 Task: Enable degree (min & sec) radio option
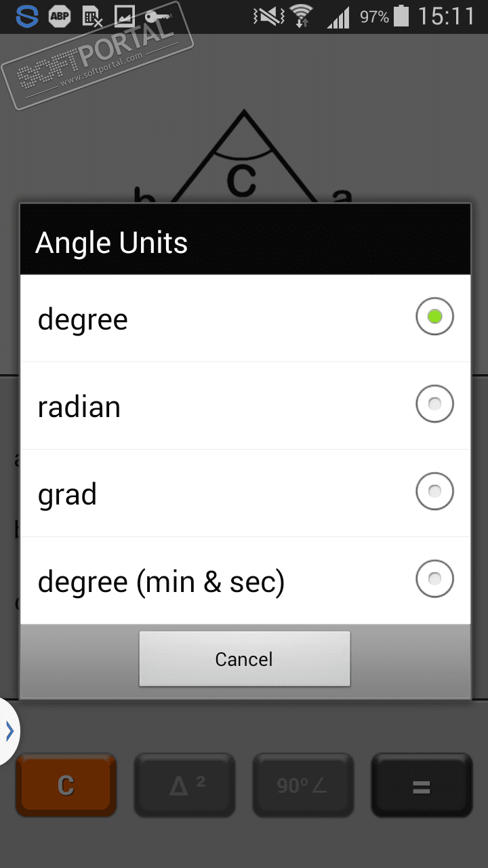coord(434,578)
